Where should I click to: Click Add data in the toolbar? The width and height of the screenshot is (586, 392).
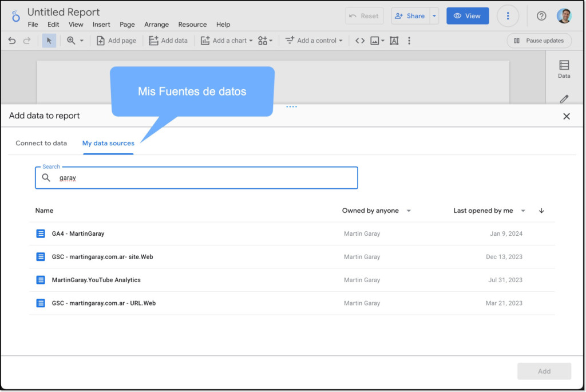[x=168, y=41]
